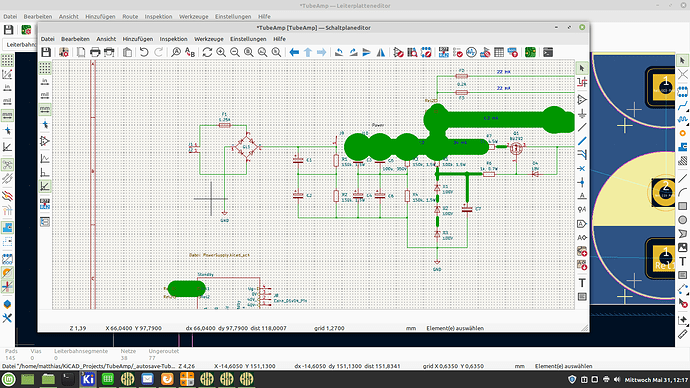
Task: Open the scripting console icon
Action: pos(548,52)
